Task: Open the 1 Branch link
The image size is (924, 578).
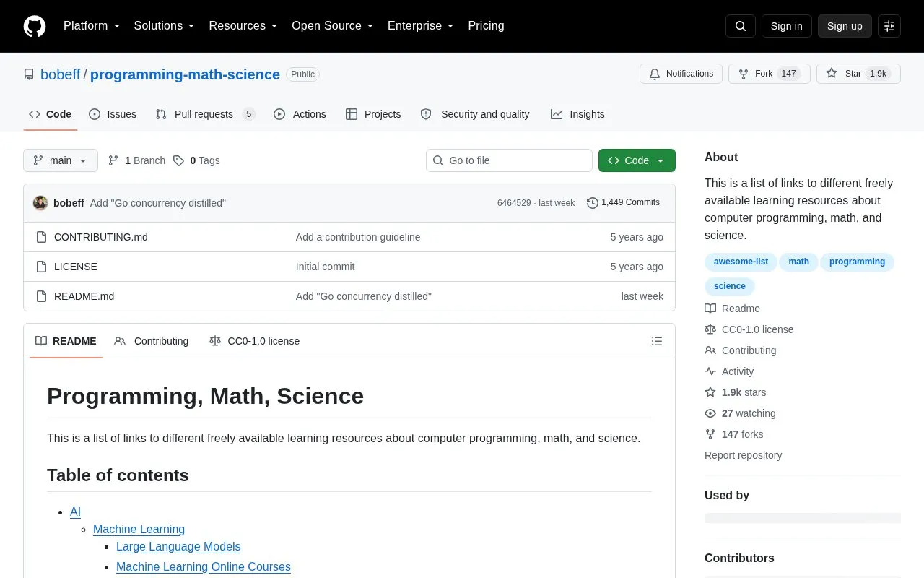Action: pyautogui.click(x=136, y=160)
